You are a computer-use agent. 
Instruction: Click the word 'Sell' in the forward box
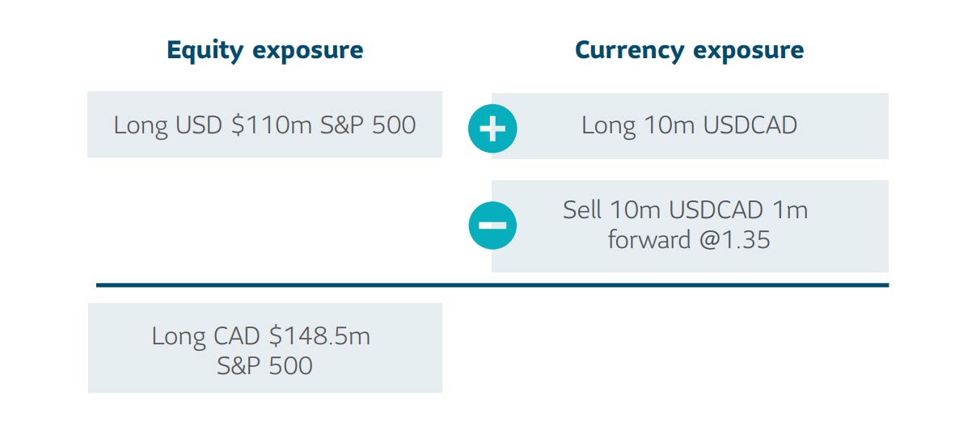583,210
